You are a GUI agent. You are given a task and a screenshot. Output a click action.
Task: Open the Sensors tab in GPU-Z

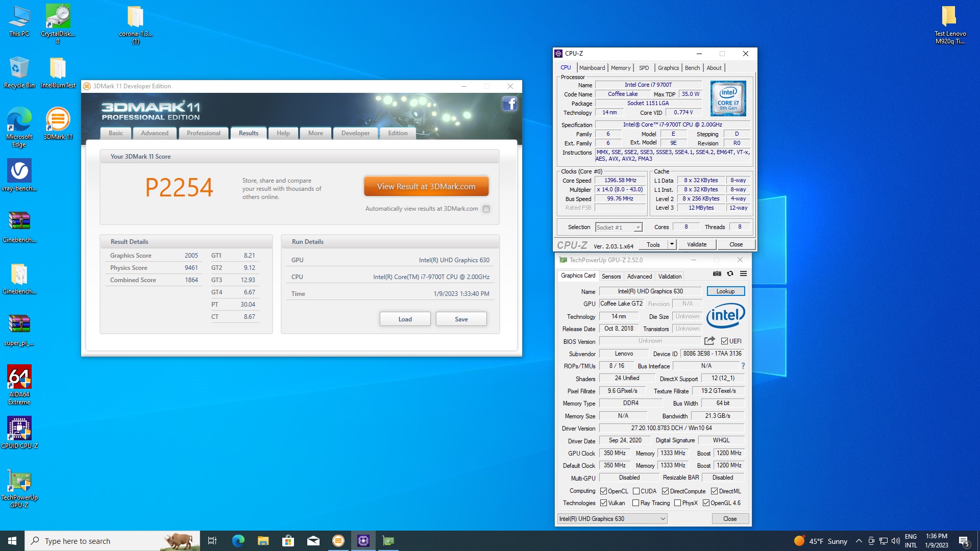click(x=611, y=277)
